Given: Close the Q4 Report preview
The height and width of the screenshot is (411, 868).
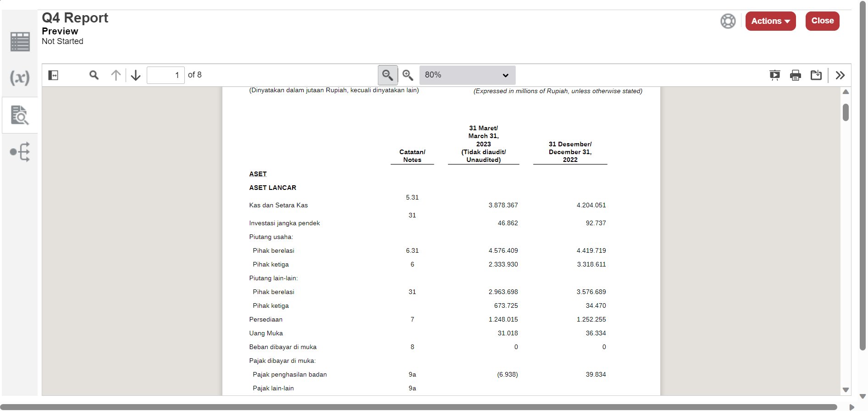Looking at the screenshot, I should click(x=822, y=21).
